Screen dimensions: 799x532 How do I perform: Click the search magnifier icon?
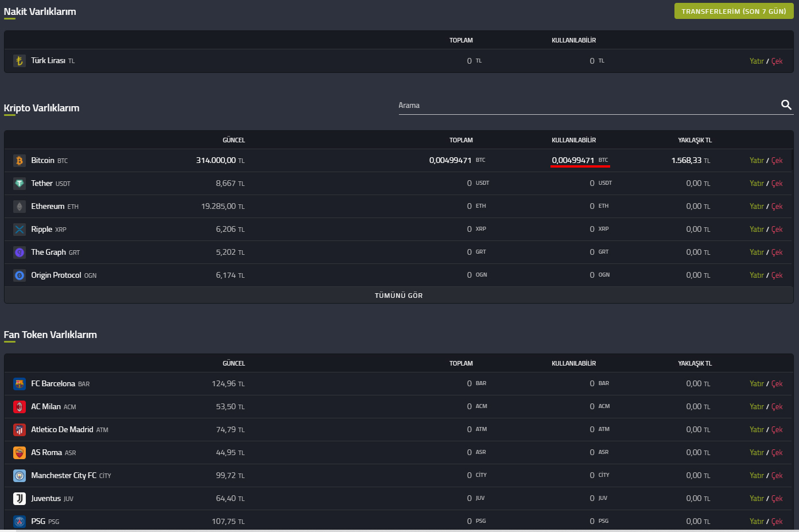[786, 105]
